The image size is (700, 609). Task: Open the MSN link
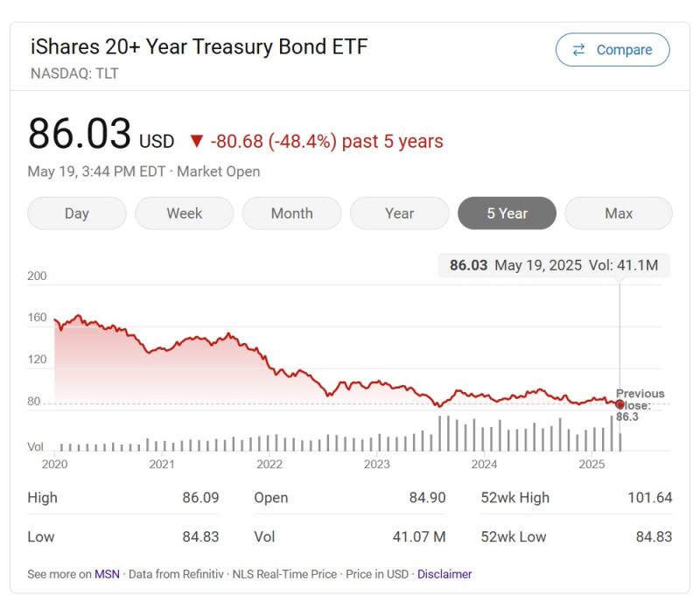pos(107,574)
